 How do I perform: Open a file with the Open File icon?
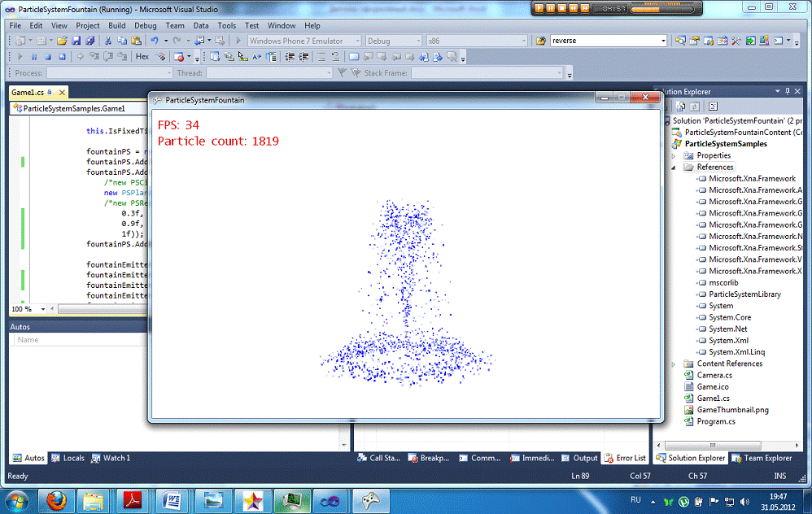(62, 41)
